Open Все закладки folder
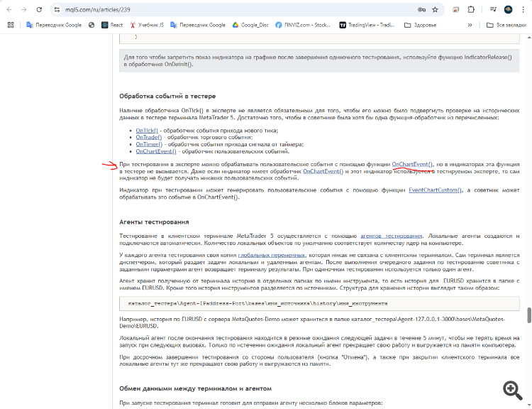Viewport: 532px width, 409px height. click(x=506, y=25)
